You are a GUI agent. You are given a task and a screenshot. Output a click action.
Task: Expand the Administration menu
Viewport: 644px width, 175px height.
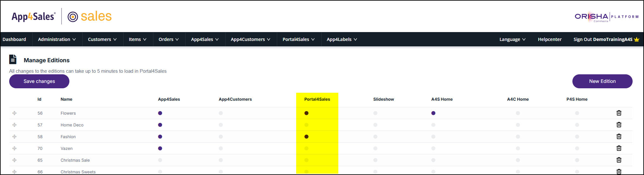pos(57,39)
